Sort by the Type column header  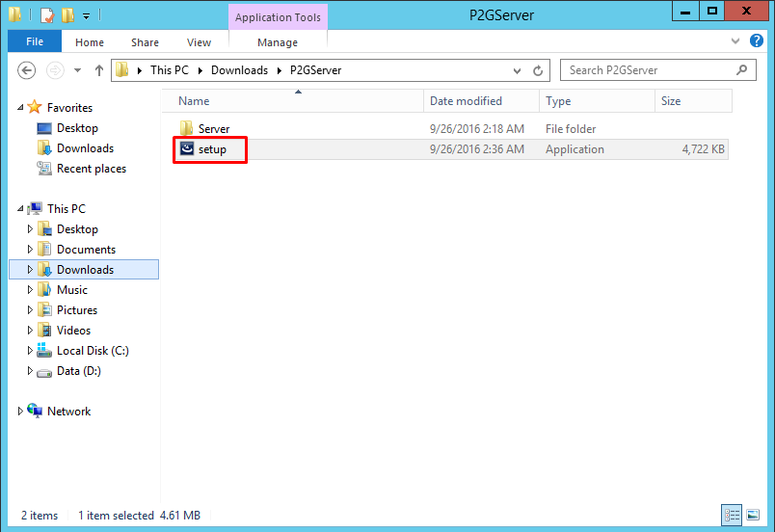(597, 101)
